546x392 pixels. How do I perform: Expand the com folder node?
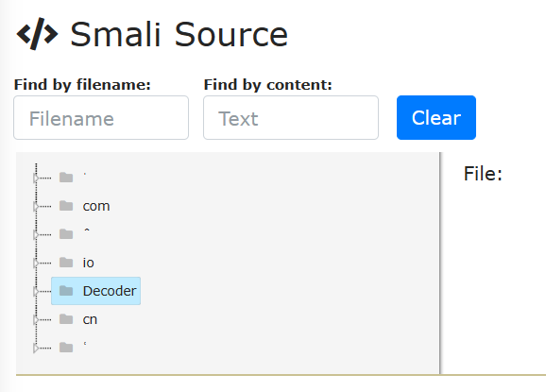coord(36,207)
